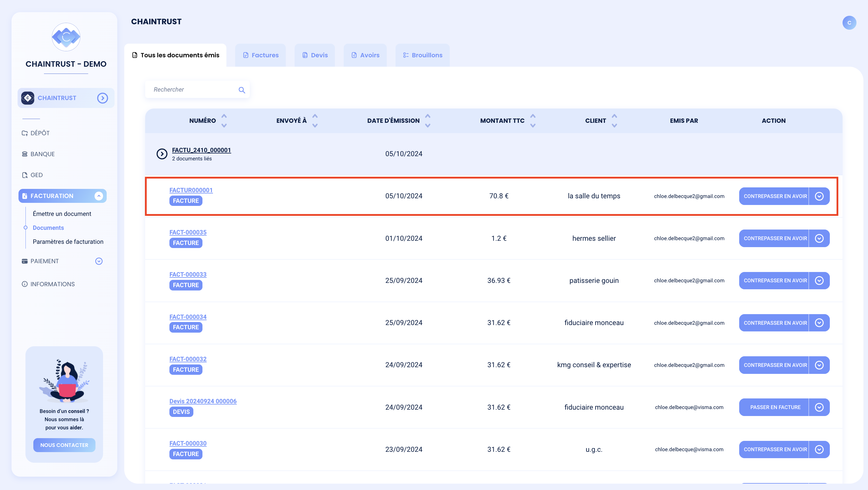This screenshot has width=868, height=490.
Task: Click client name la salle du temps
Action: [x=594, y=196]
